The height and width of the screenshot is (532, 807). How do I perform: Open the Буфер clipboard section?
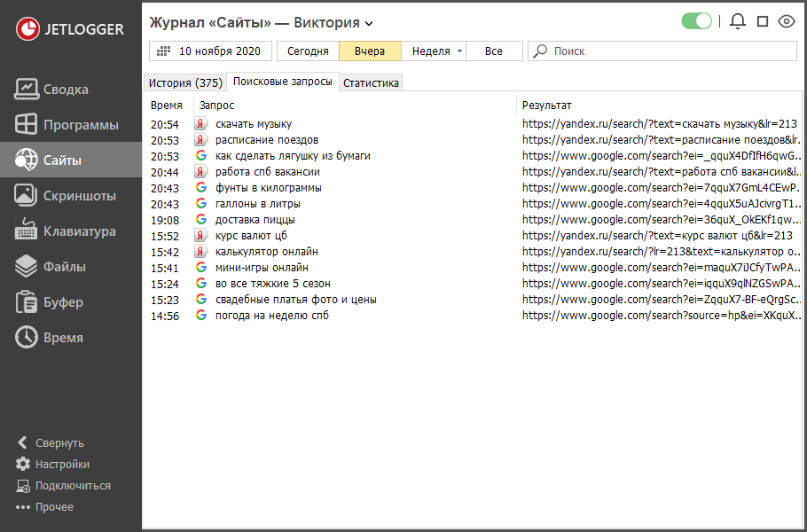63,302
